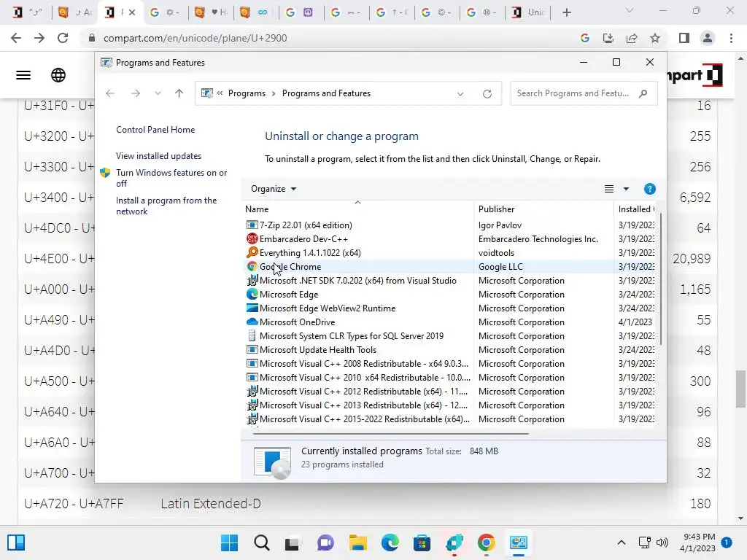This screenshot has width=747, height=560.
Task: Open Widgets icon on taskbar
Action: pyautogui.click(x=16, y=542)
